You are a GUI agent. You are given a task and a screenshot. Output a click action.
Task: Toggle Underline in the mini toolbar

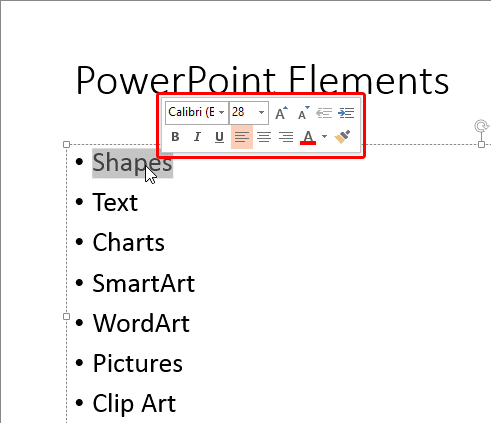pos(219,137)
